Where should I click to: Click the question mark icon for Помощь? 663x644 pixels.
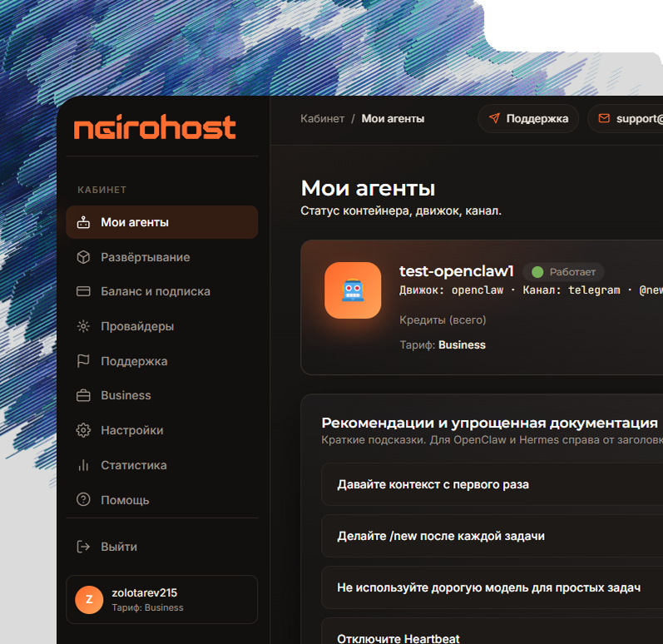[x=83, y=499]
